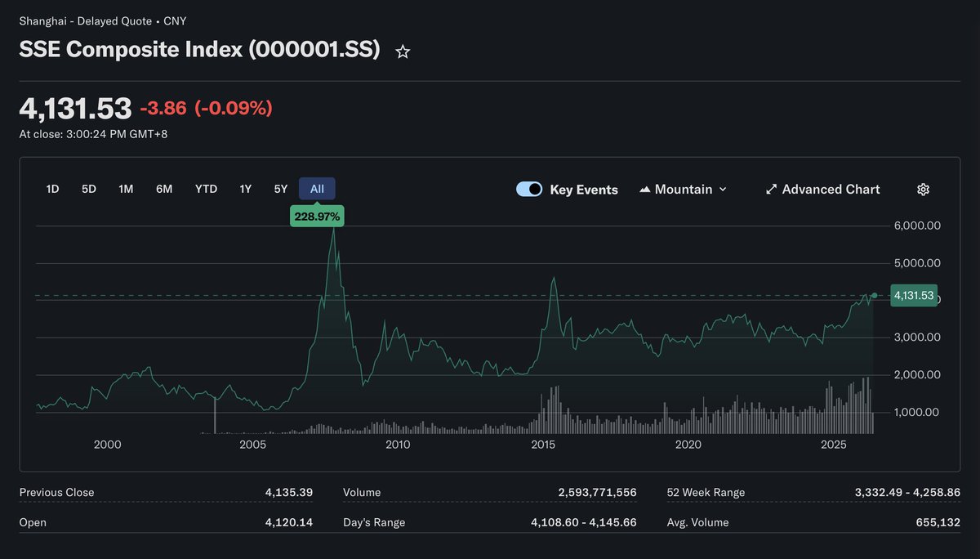This screenshot has height=559, width=980.
Task: Click the At close 3:00:24 PM GMT+8 text
Action: tap(94, 134)
